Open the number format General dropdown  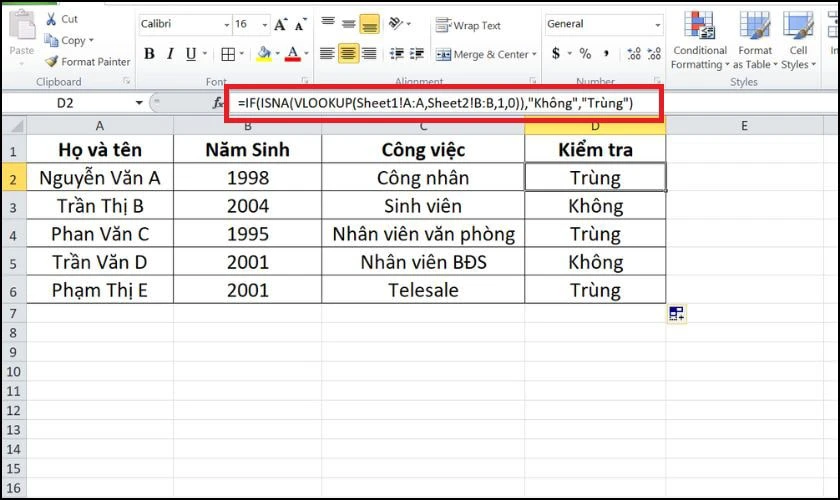pyautogui.click(x=658, y=25)
